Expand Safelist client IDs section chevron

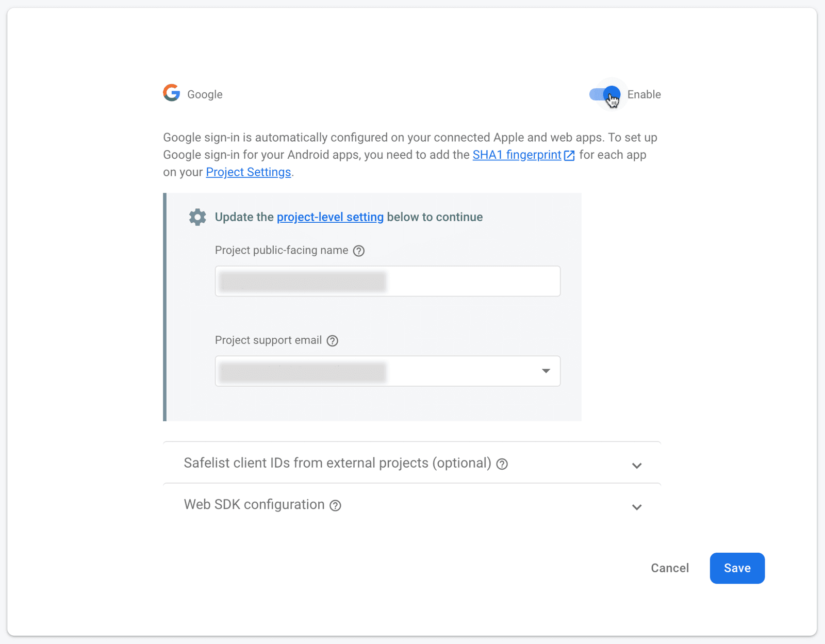click(x=637, y=466)
